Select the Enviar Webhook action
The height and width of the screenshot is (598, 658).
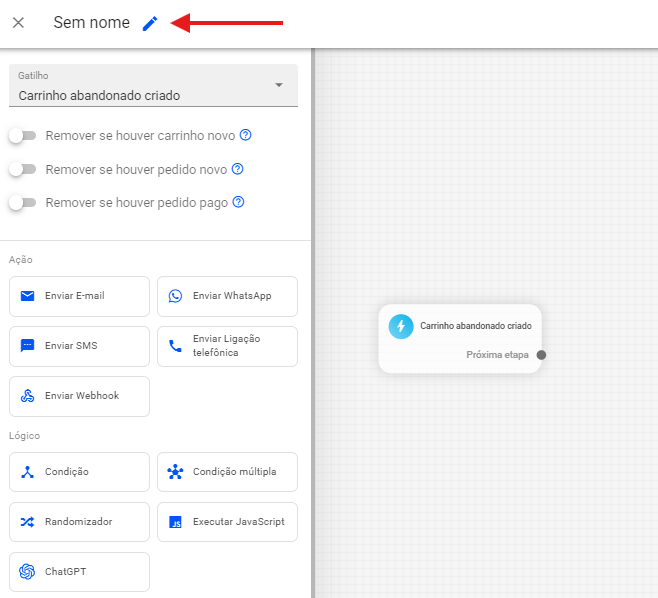(79, 396)
